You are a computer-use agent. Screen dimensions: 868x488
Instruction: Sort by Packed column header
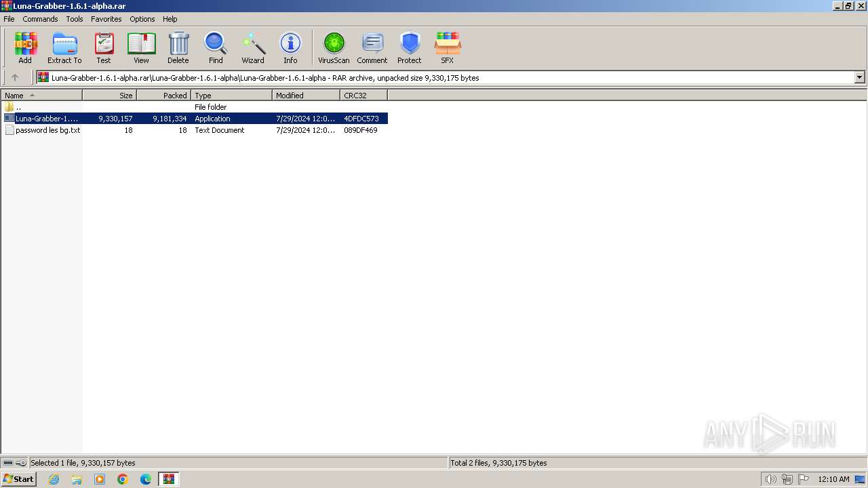pyautogui.click(x=164, y=96)
